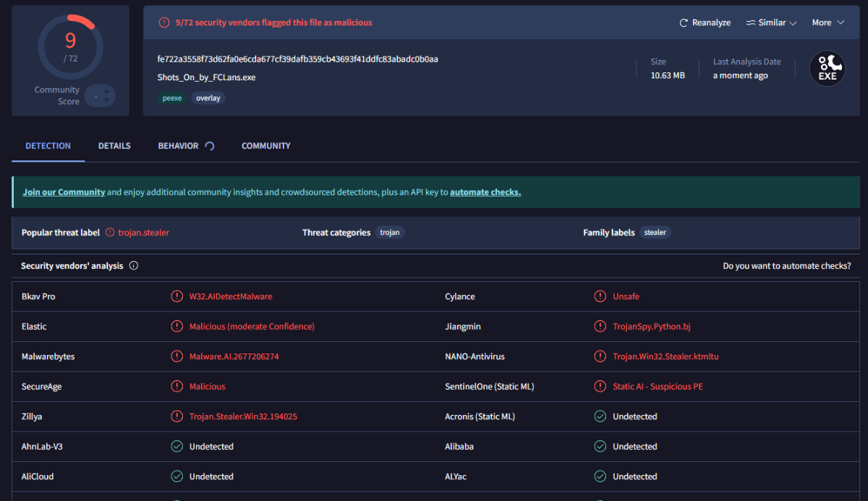The width and height of the screenshot is (868, 501).
Task: Reanalyze the file
Action: pyautogui.click(x=705, y=22)
